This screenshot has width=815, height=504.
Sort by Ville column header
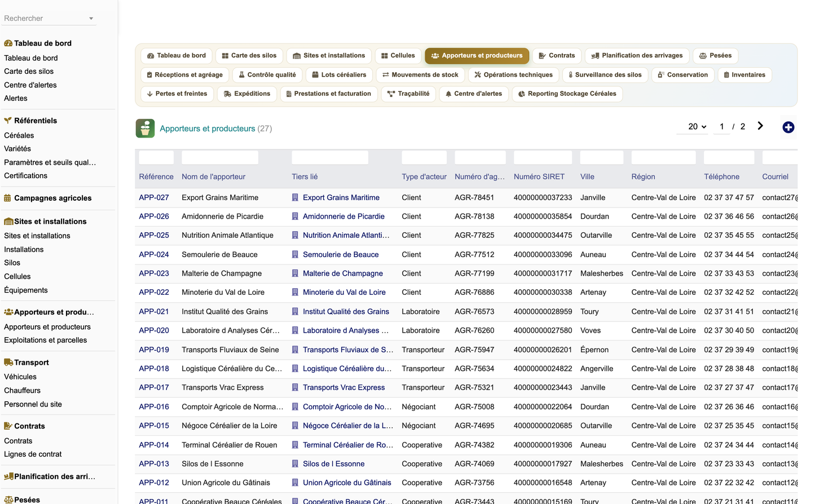(x=587, y=176)
